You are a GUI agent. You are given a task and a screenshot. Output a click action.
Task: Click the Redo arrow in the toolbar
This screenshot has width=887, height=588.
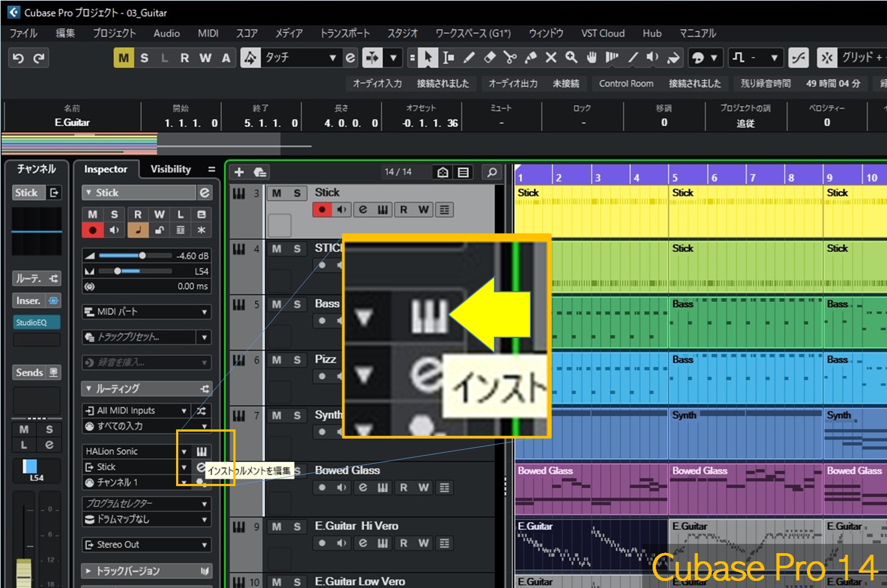38,58
